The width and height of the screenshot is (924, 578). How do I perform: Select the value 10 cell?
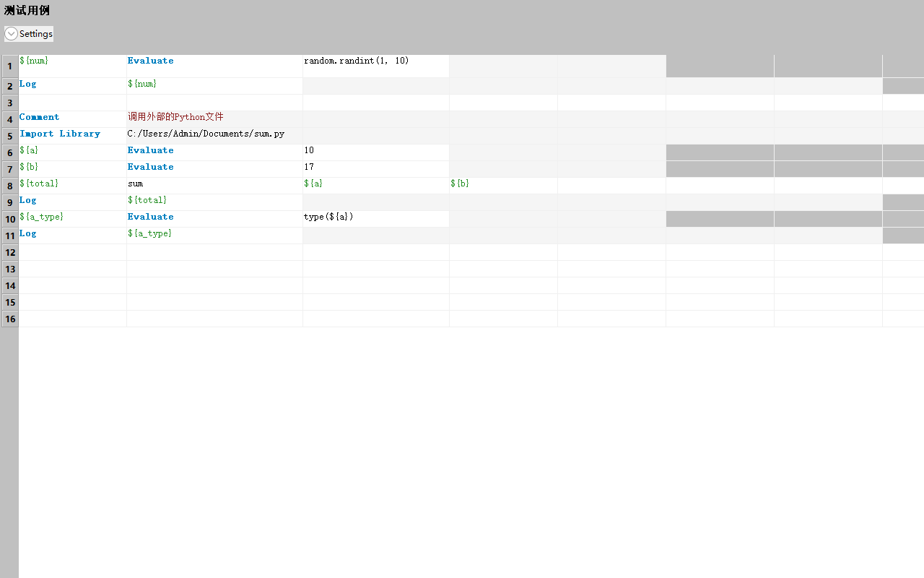tap(376, 152)
